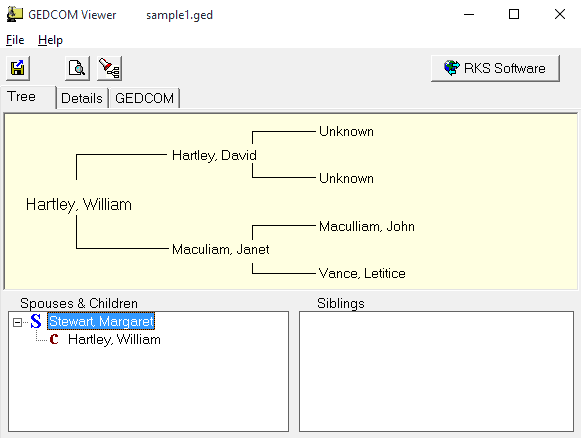
Task: Select Stewart, Margaret spouse entry
Action: click(101, 321)
